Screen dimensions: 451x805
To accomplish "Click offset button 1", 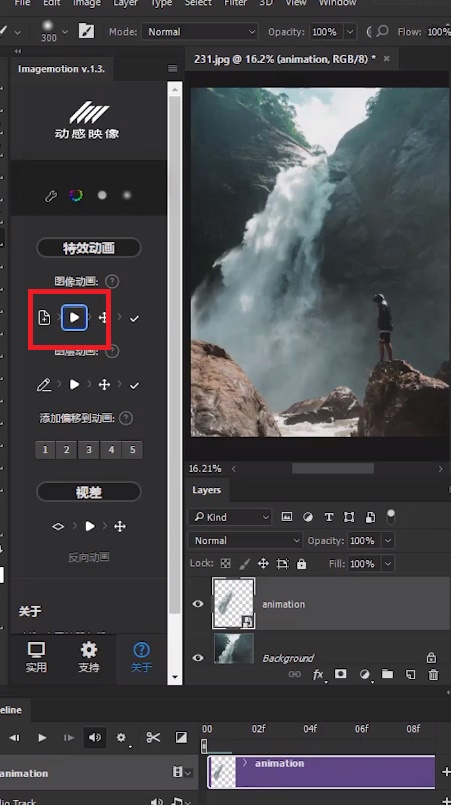I will (x=45, y=450).
